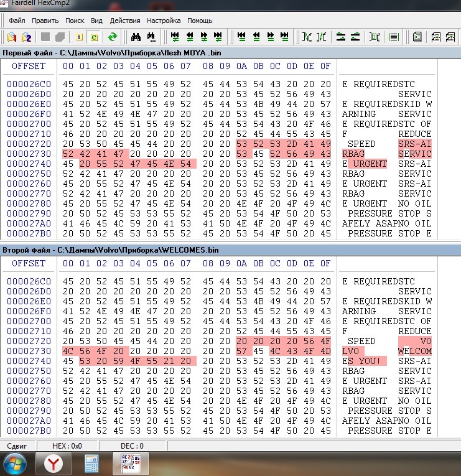Click the 'Второй файл' panel header
Screen dimensions: 461x476
point(230,250)
